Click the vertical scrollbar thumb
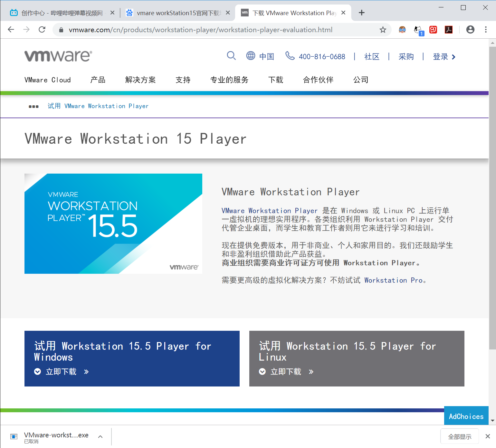Screen dimensions: 496x448 [492, 198]
